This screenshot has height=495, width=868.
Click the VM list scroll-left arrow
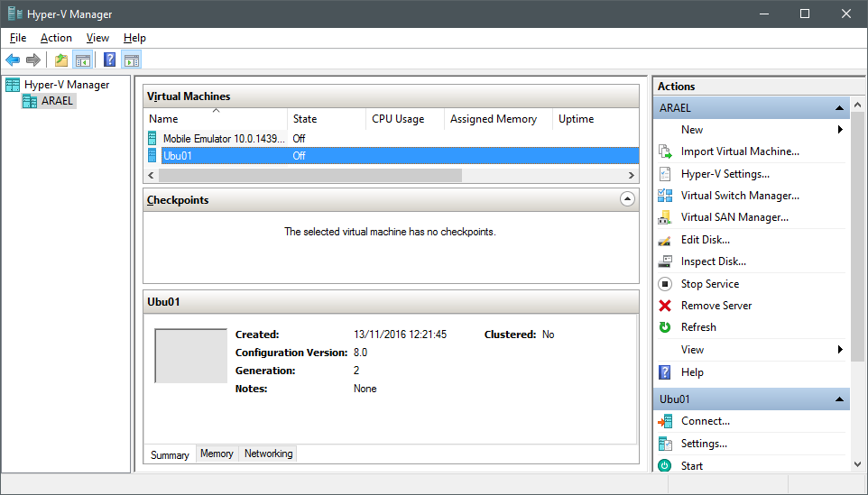151,175
